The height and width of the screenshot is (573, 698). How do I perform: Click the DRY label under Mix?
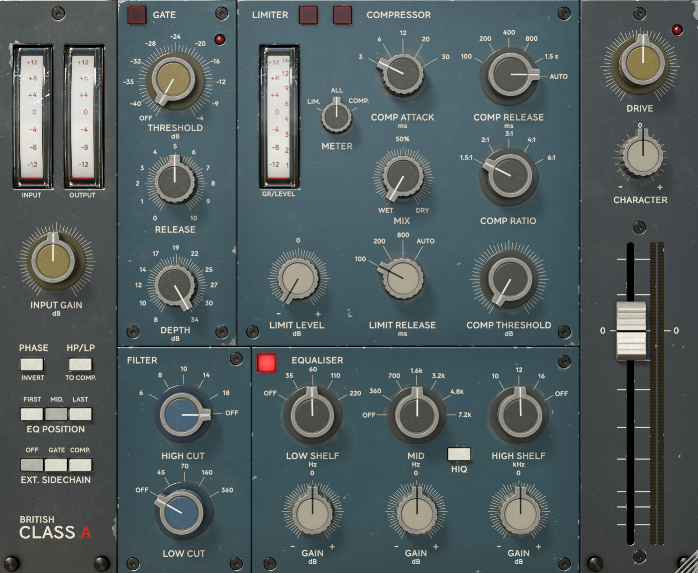point(422,210)
